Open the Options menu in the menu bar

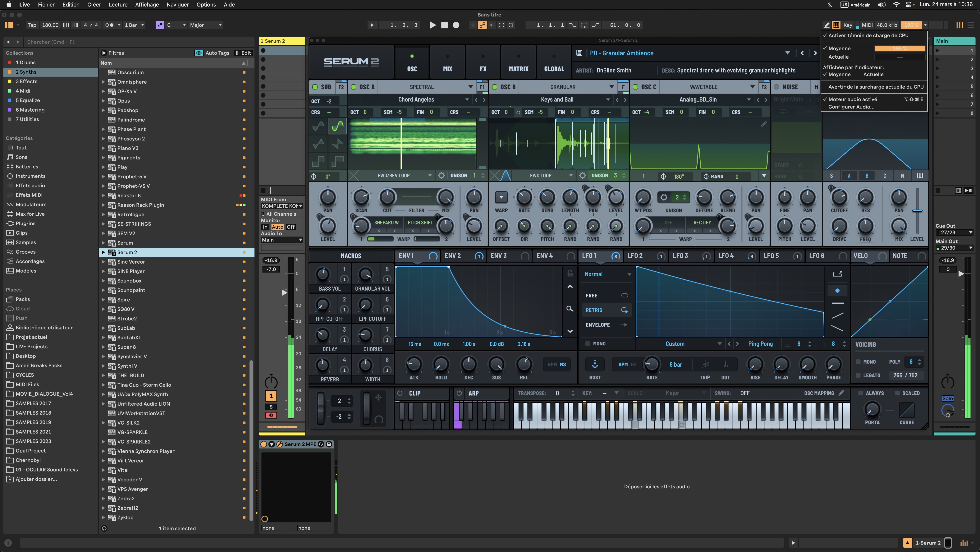pos(206,5)
